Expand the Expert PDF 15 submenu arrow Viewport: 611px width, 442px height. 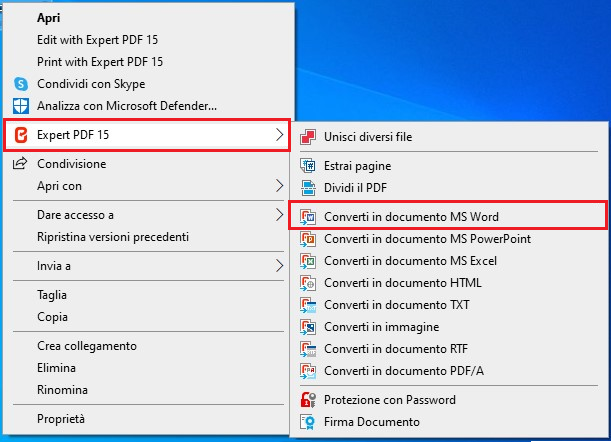tap(279, 135)
